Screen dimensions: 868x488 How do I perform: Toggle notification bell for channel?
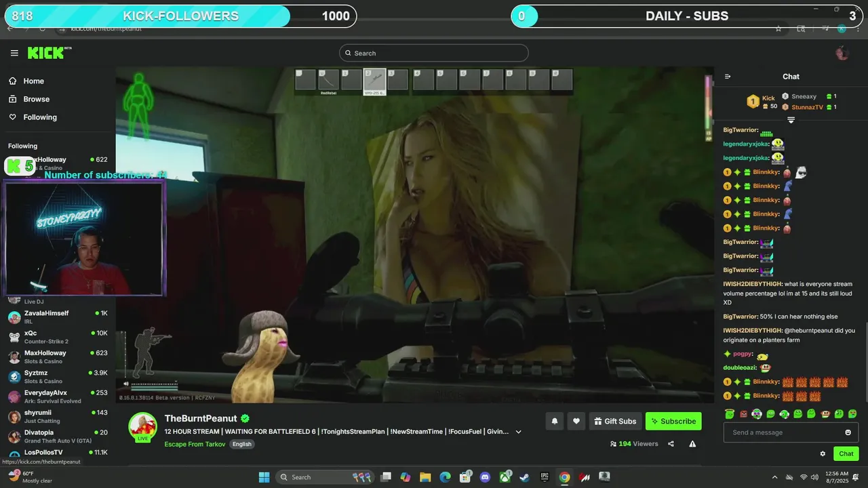[x=554, y=421]
